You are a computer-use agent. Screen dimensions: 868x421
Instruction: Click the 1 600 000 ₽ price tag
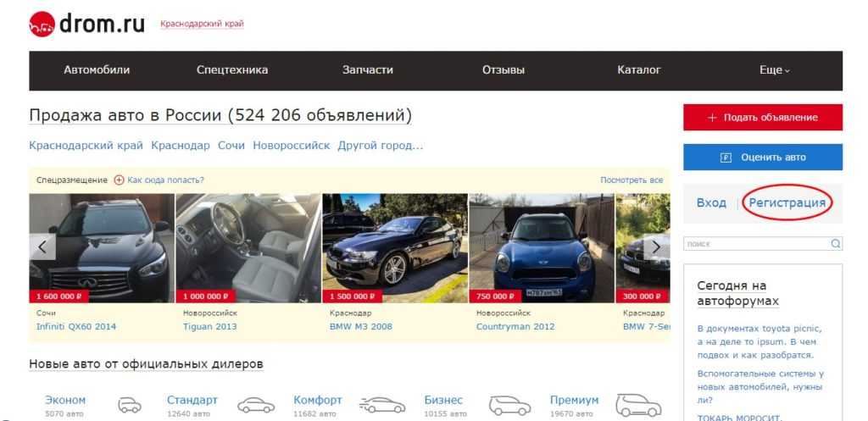point(59,296)
